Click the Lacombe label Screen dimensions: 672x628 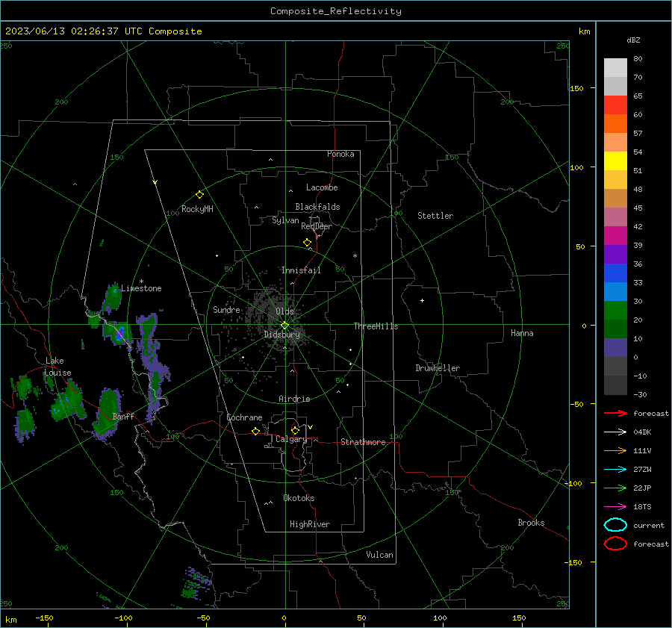(322, 187)
